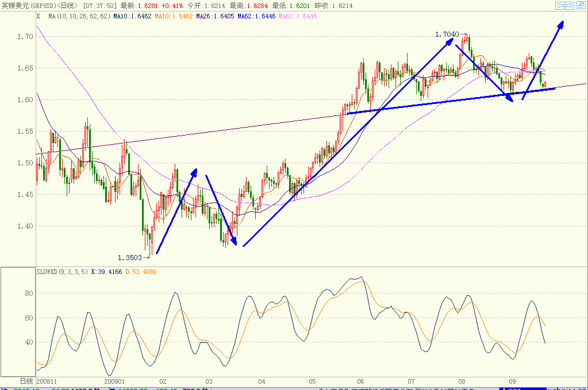588x390 pixels.
Task: Click today's open 今开:1.6214
Action: point(206,6)
